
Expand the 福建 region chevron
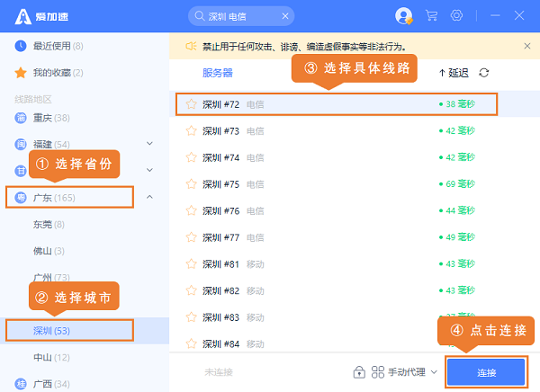[x=149, y=143]
